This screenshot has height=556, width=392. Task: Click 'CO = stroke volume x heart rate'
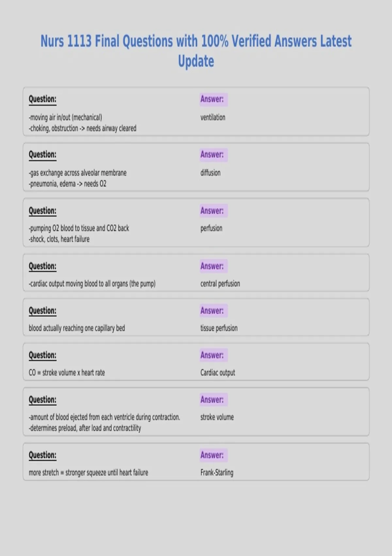[x=67, y=373]
